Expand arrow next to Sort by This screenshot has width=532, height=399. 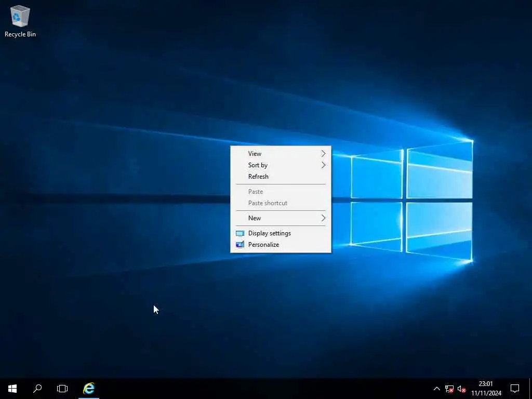coord(323,165)
